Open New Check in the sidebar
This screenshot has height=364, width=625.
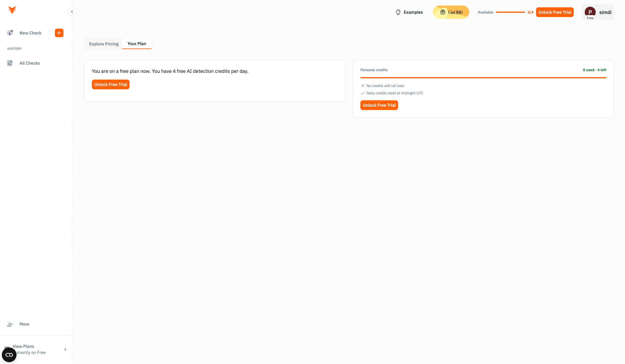pyautogui.click(x=31, y=33)
